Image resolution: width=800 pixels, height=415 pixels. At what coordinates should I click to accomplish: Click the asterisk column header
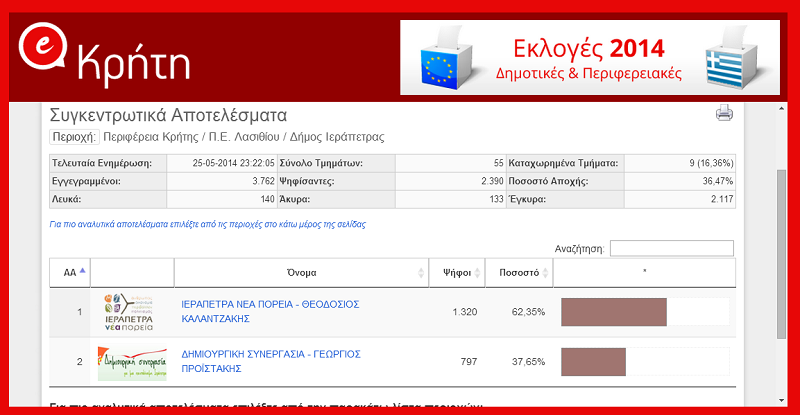644,272
